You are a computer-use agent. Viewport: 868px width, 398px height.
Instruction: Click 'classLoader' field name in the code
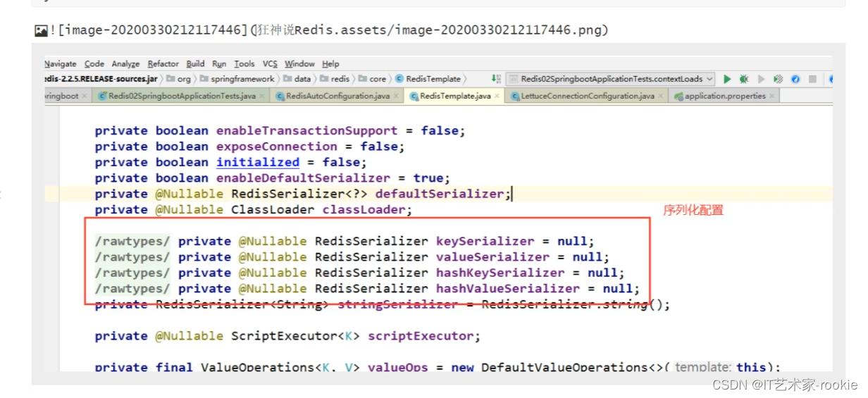click(364, 210)
